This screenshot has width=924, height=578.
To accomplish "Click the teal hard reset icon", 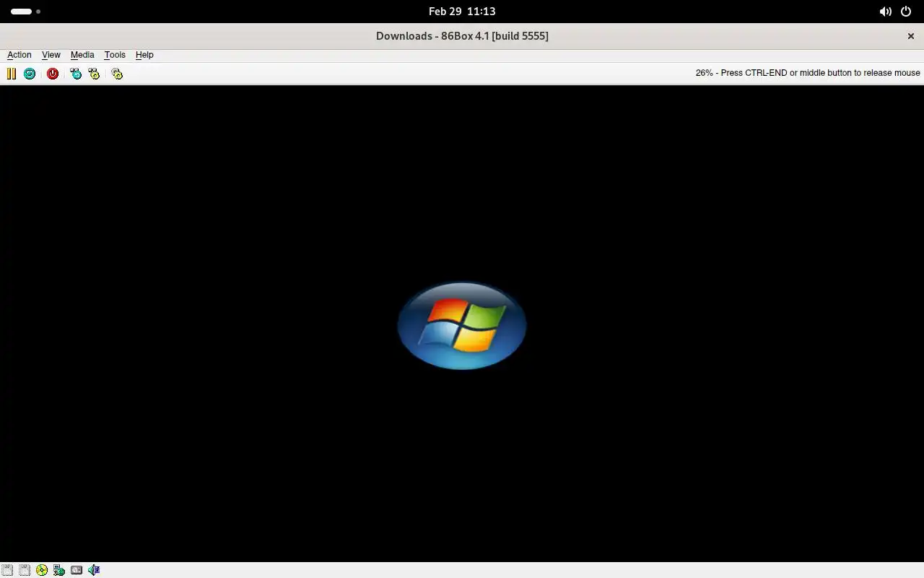I will click(30, 74).
